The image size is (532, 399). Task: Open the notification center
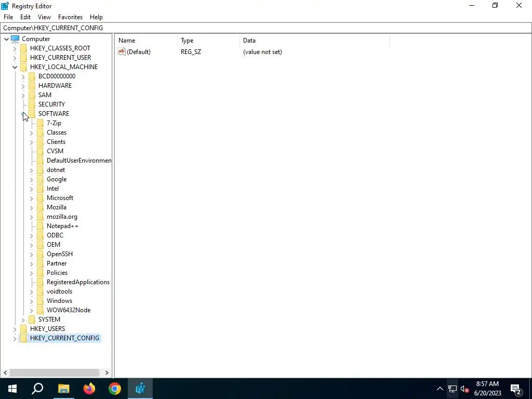tap(516, 389)
